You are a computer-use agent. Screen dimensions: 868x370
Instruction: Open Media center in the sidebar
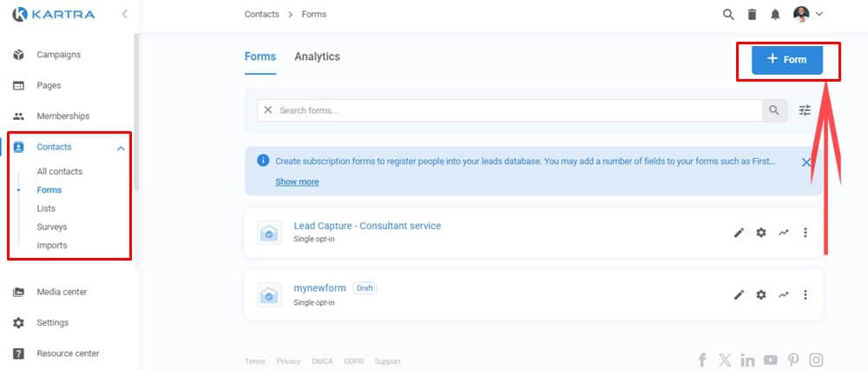point(62,292)
